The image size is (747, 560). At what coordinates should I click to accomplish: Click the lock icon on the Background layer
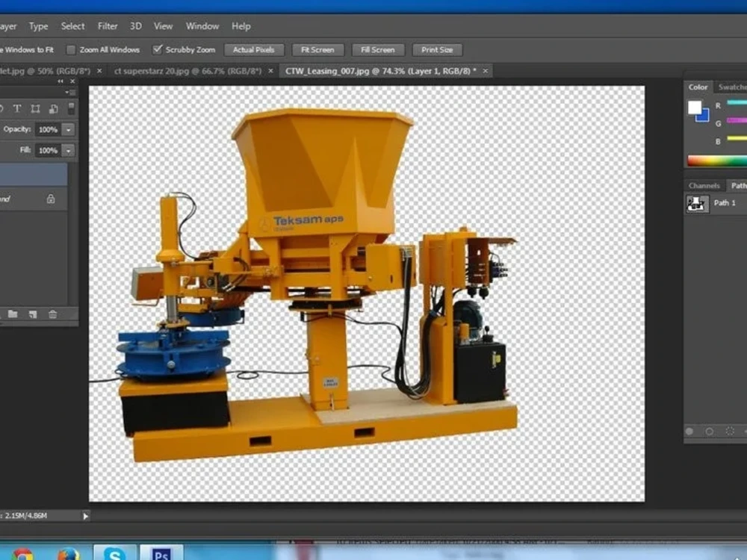(x=51, y=199)
